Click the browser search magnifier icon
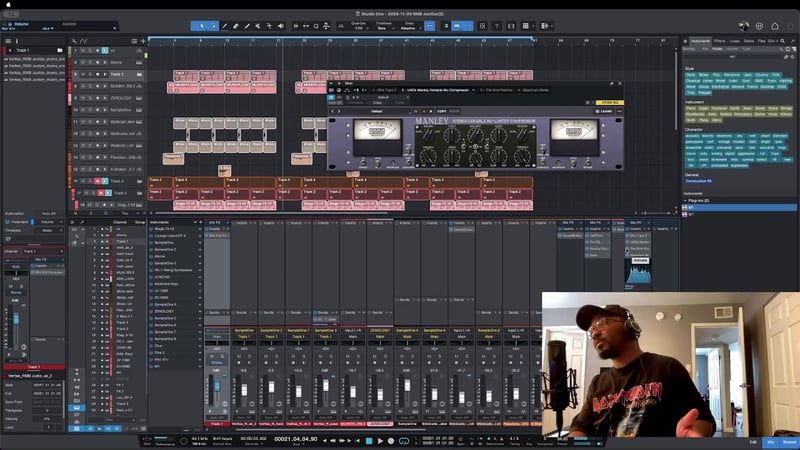This screenshot has height=450, width=800. (x=783, y=41)
